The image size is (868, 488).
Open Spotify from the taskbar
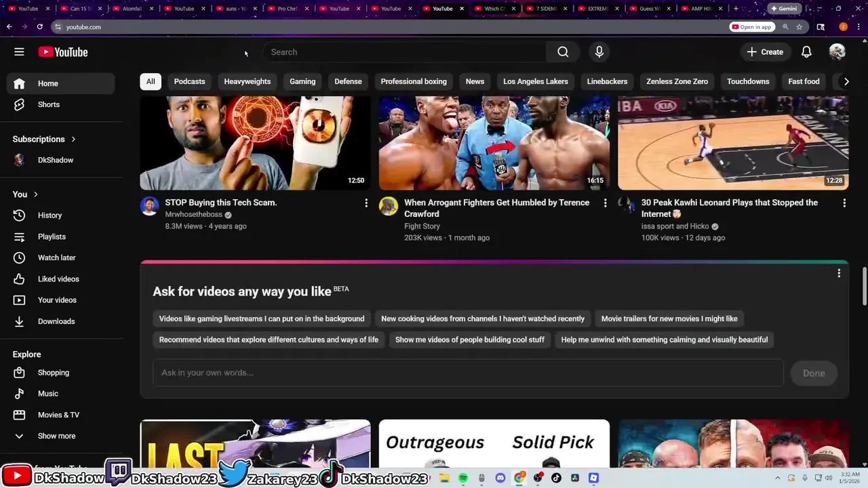[x=463, y=478]
